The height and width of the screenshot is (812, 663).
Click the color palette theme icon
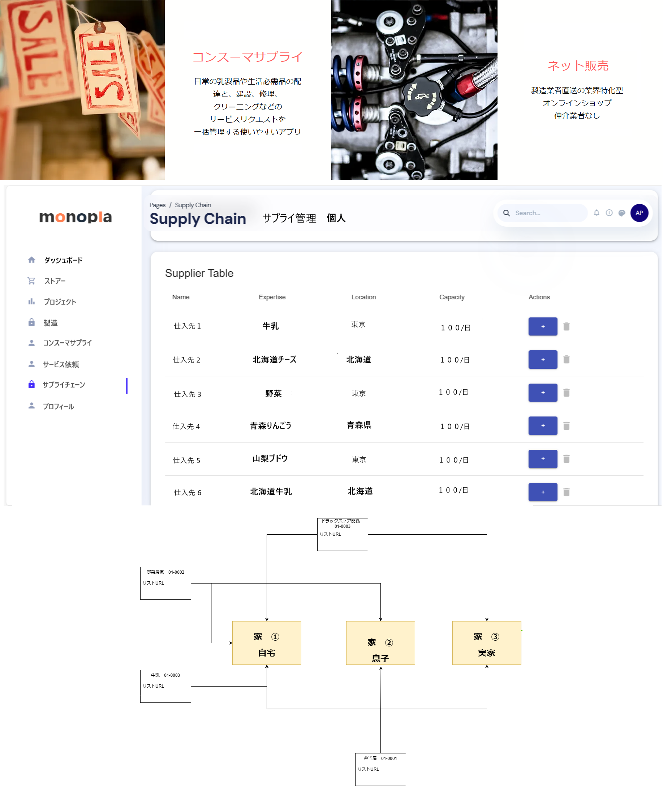(x=623, y=213)
